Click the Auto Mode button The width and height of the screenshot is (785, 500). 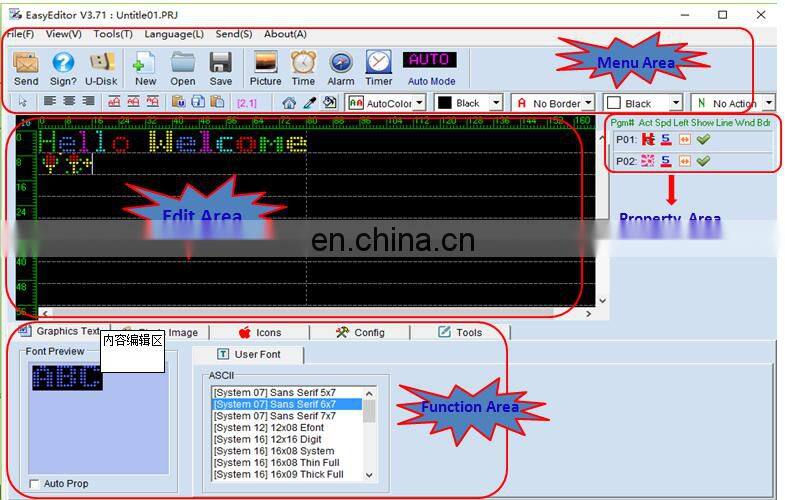(x=431, y=66)
